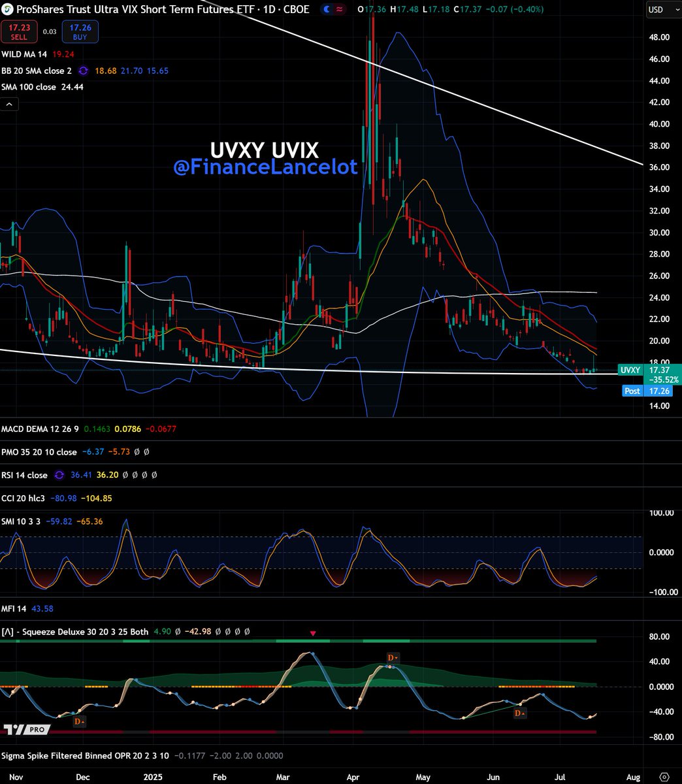The height and width of the screenshot is (784, 682).
Task: Click the Apr label on time axis
Action: [x=353, y=777]
